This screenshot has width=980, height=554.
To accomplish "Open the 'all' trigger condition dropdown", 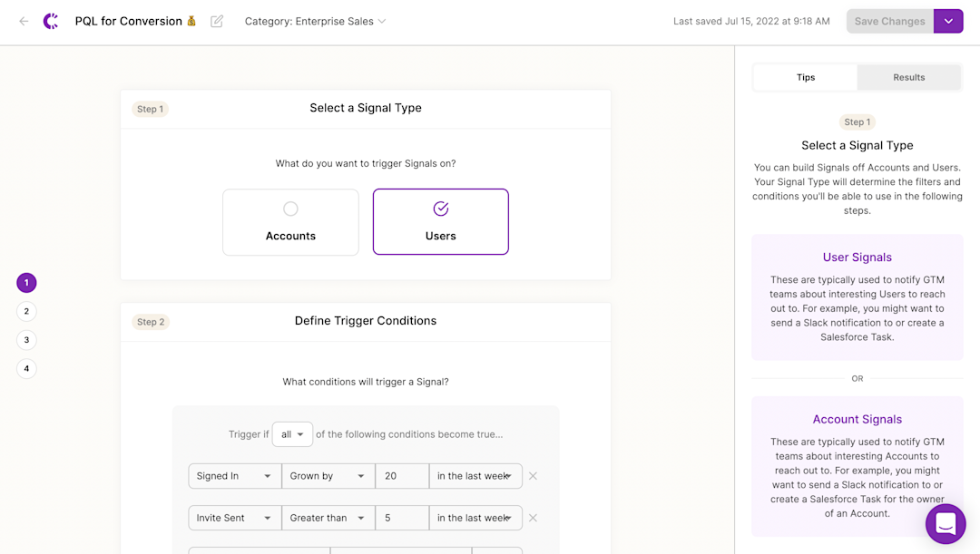I will pyautogui.click(x=292, y=434).
